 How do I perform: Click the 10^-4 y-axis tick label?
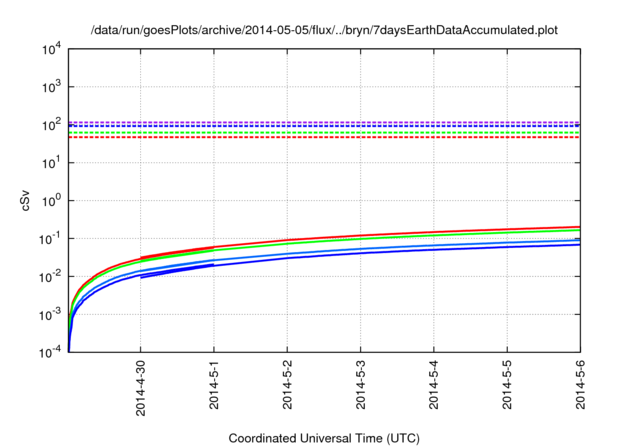[50, 352]
